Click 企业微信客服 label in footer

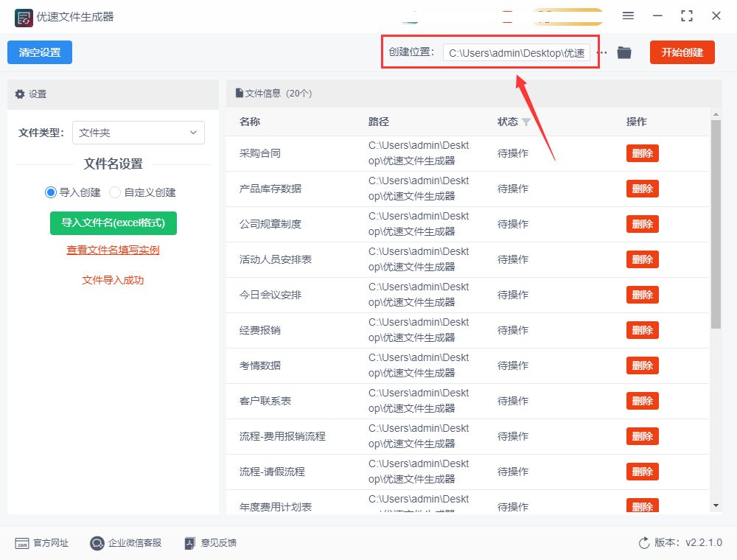[x=135, y=543]
